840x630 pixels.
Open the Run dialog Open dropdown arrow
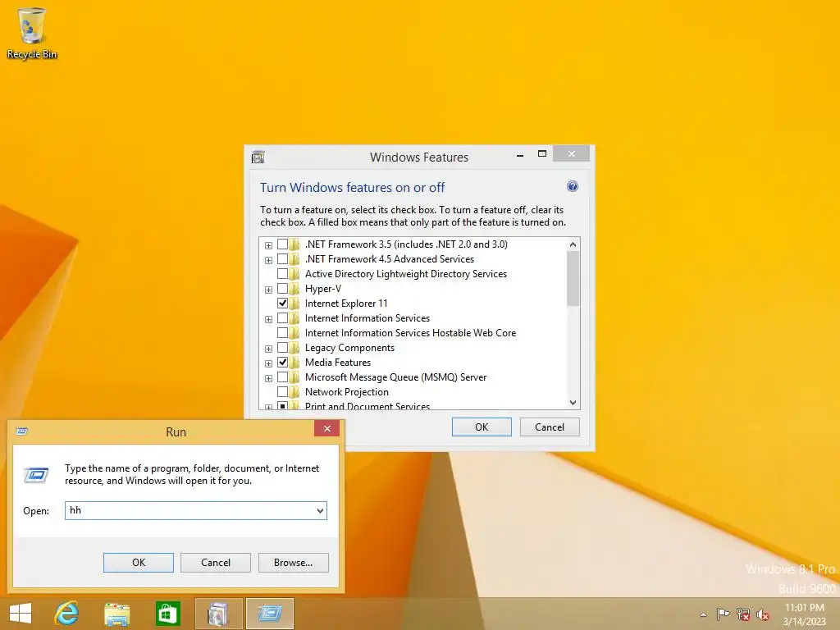320,510
